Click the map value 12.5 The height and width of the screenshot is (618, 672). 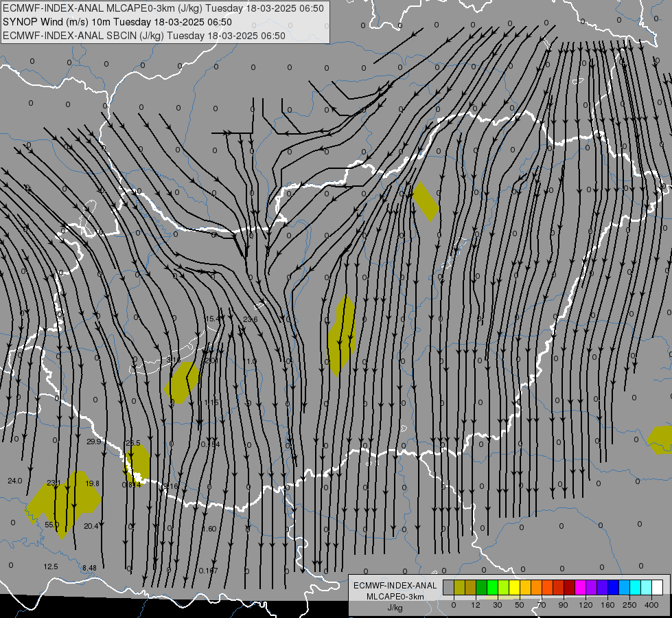click(51, 567)
